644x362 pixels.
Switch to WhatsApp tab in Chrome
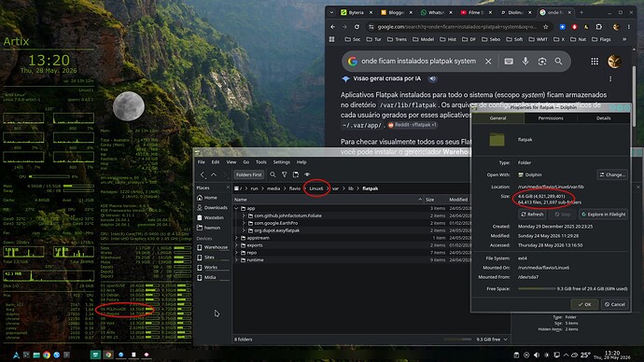[436, 13]
